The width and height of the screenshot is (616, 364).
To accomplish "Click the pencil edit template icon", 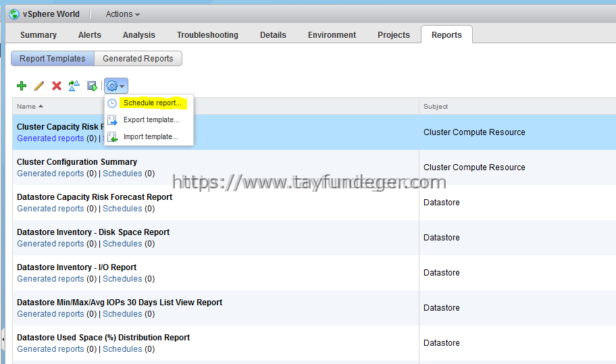I will point(39,86).
